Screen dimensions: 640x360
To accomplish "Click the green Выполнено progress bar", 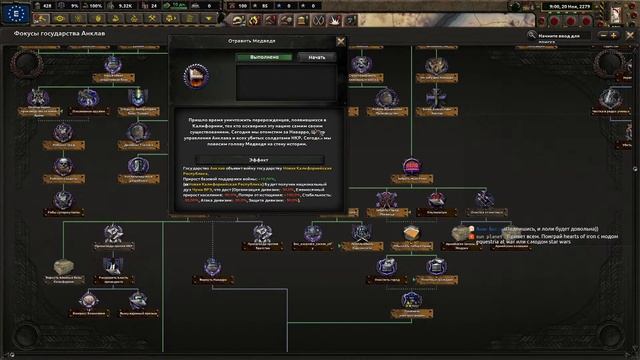I will (264, 57).
